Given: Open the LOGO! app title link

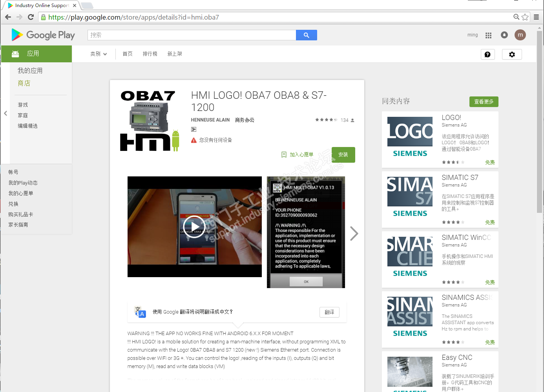Looking at the screenshot, I should coord(451,118).
